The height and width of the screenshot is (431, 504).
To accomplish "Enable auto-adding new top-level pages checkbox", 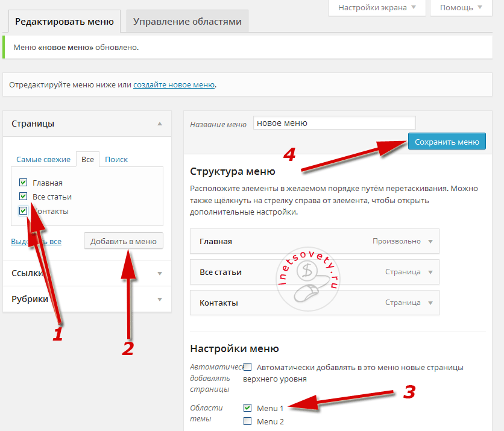I will [x=248, y=367].
